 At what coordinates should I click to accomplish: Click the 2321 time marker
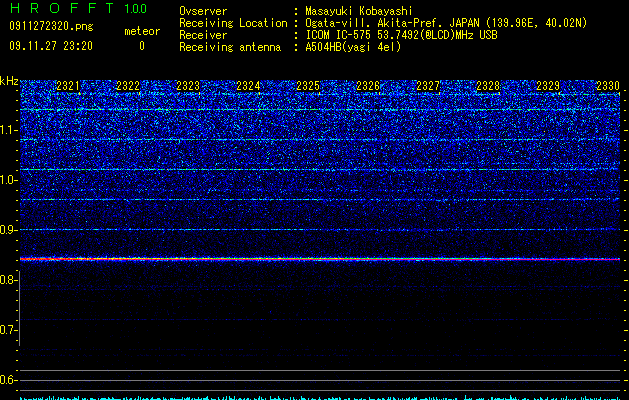coord(68,86)
